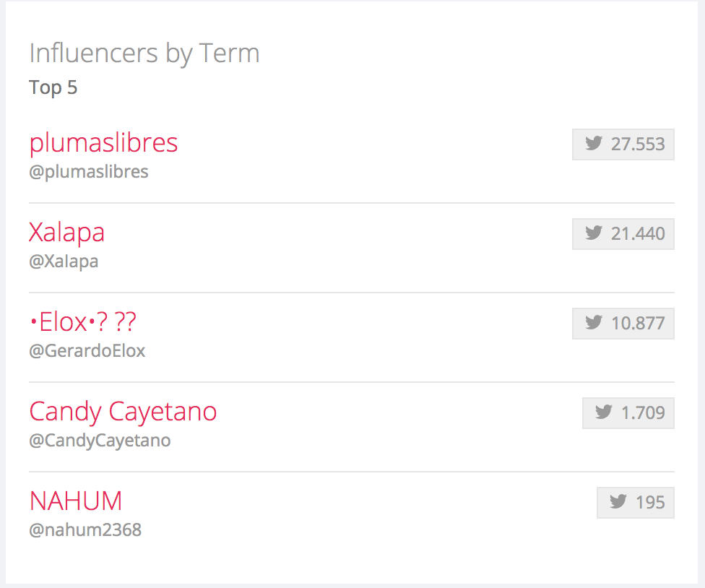Click the @nahum2368 handle
The height and width of the screenshot is (588, 705).
point(85,530)
